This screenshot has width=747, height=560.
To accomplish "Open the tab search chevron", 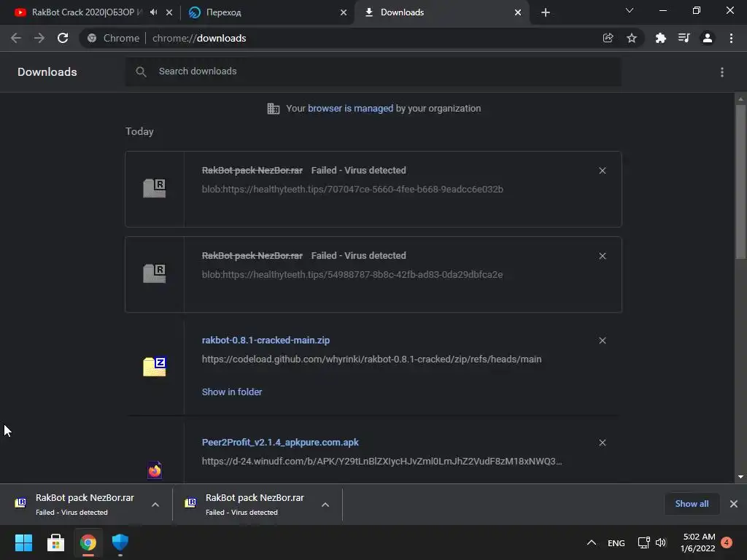I will coord(630,10).
